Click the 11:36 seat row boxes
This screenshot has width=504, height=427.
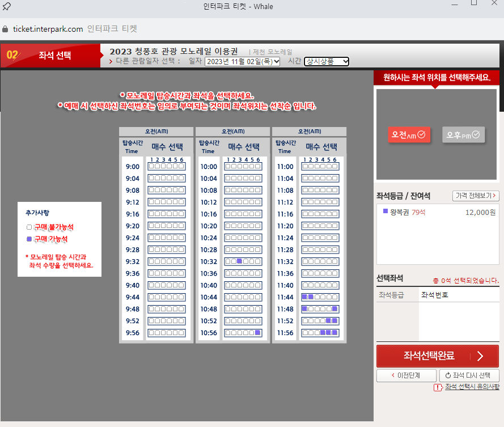tap(320, 273)
